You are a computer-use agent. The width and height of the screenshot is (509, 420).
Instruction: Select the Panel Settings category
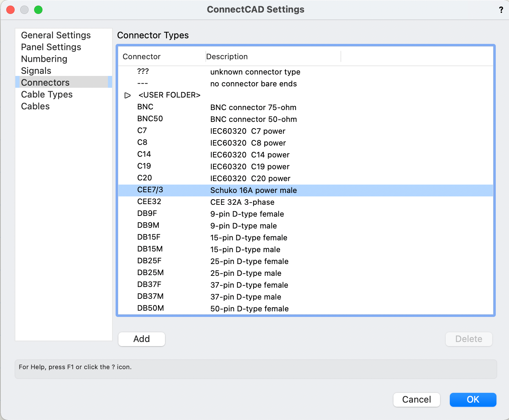click(51, 47)
